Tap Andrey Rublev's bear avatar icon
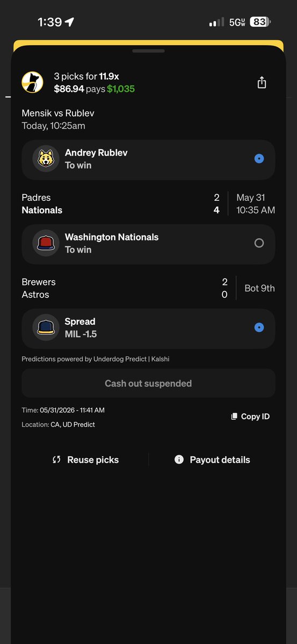The image size is (297, 644). tap(46, 159)
